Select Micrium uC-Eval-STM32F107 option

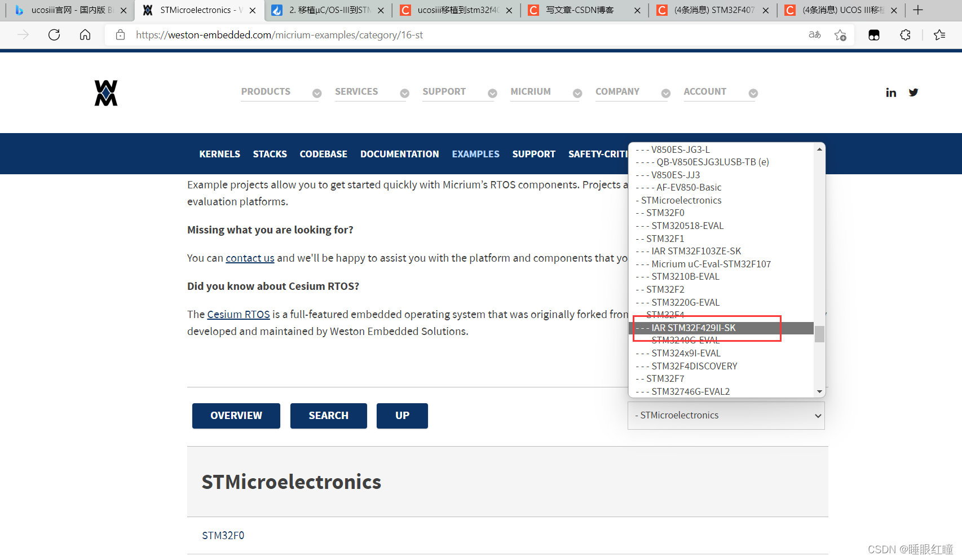click(721, 264)
